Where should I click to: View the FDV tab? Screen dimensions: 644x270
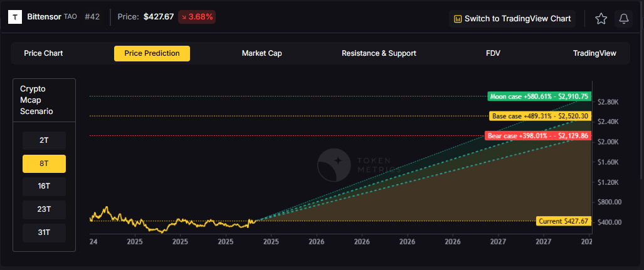click(493, 53)
